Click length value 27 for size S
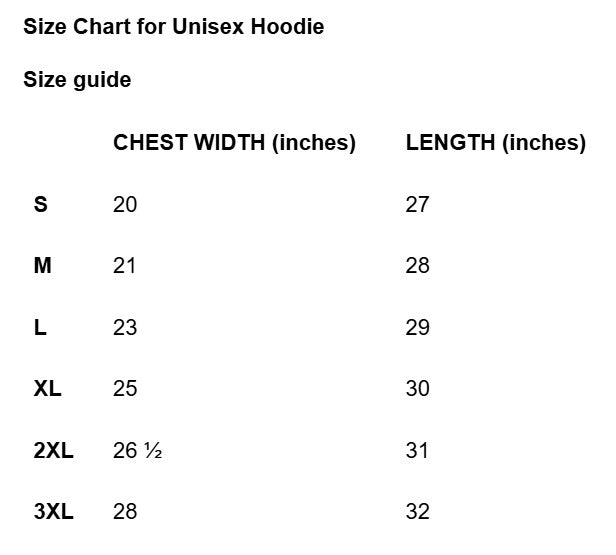This screenshot has height=555, width=616. tap(417, 205)
